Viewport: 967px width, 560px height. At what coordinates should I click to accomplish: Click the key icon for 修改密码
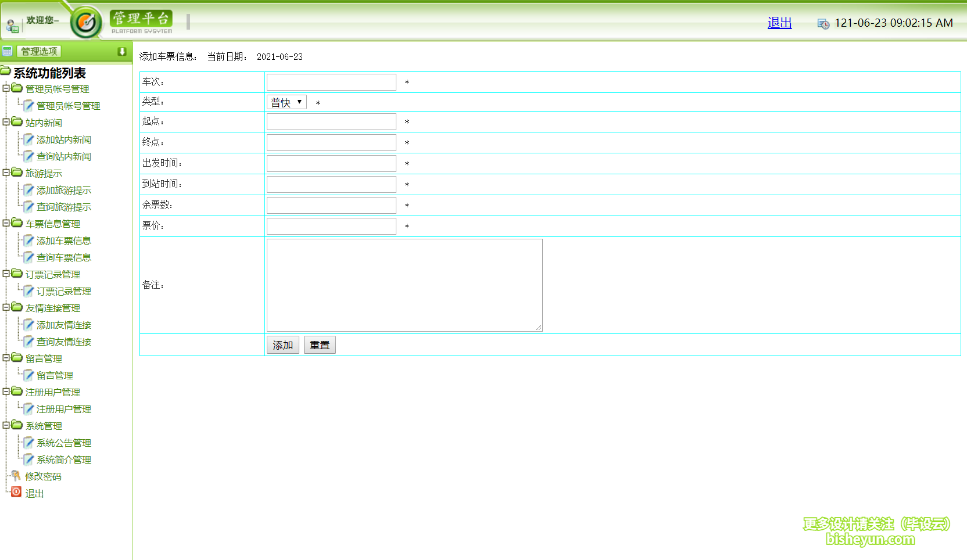[16, 476]
